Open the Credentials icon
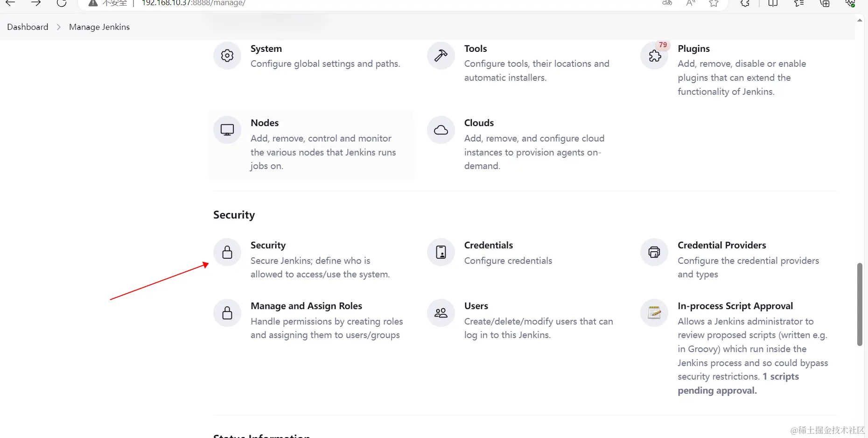The width and height of the screenshot is (868, 438). 441,252
